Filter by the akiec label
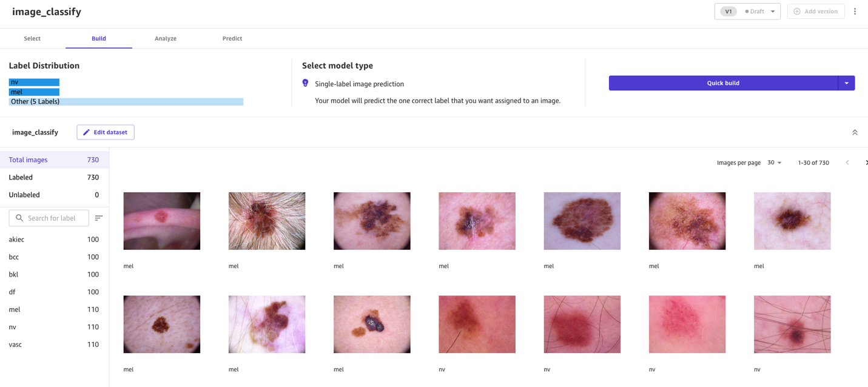This screenshot has width=868, height=387. click(54, 239)
